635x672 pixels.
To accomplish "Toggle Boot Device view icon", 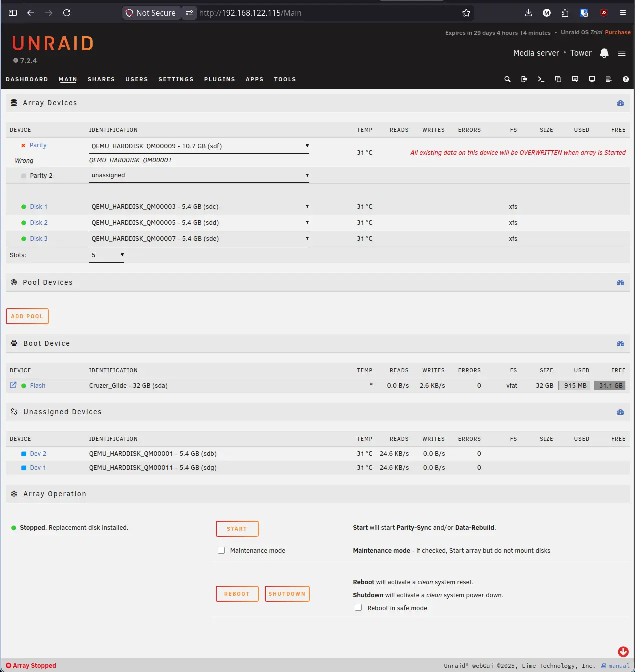I will tap(620, 344).
